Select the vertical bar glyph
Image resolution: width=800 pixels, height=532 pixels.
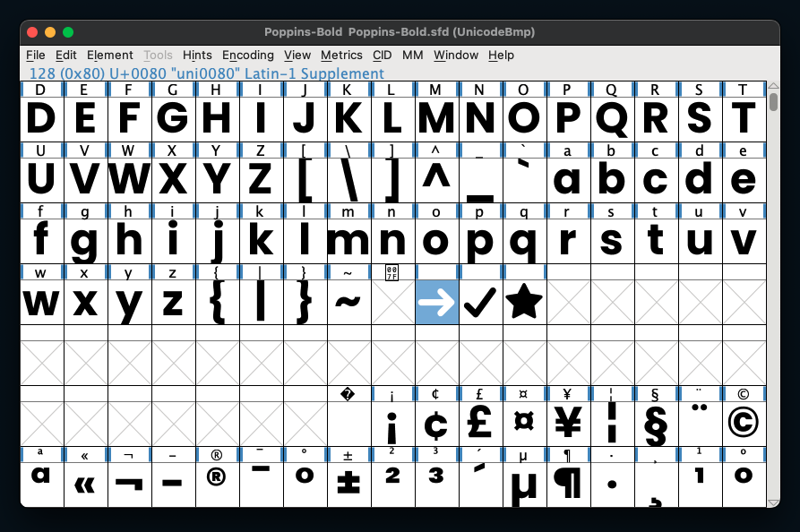tap(262, 302)
